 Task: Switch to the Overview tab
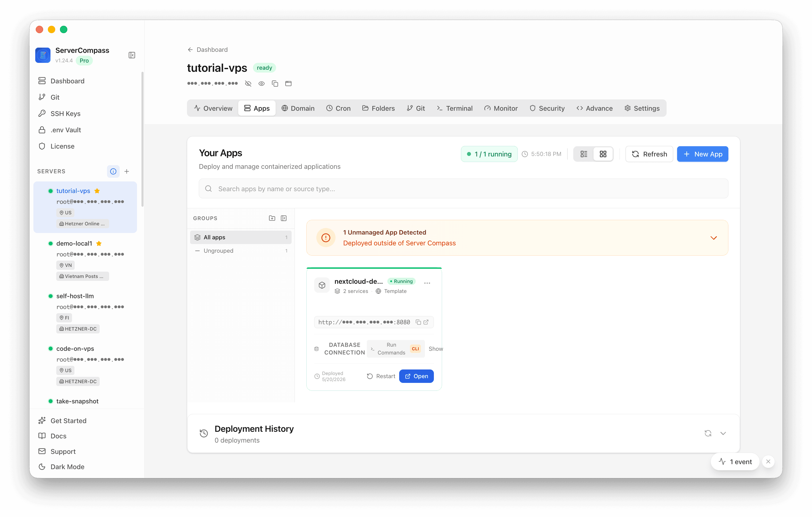click(213, 108)
